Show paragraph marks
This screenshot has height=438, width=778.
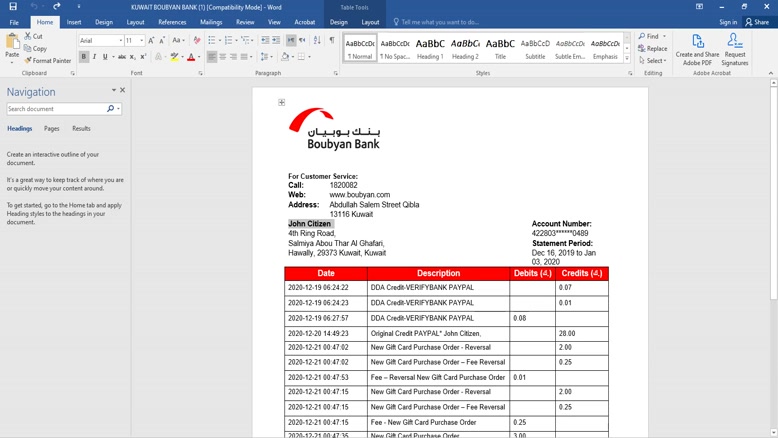[x=331, y=40]
